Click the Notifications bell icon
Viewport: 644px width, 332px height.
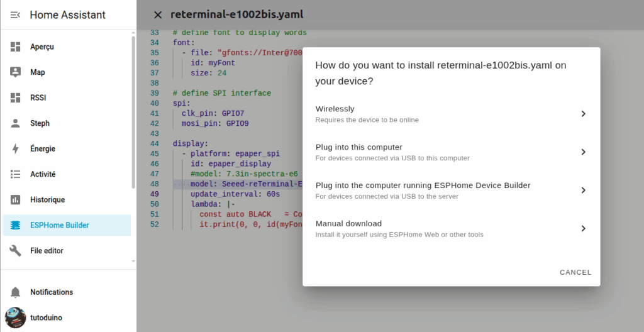[16, 292]
